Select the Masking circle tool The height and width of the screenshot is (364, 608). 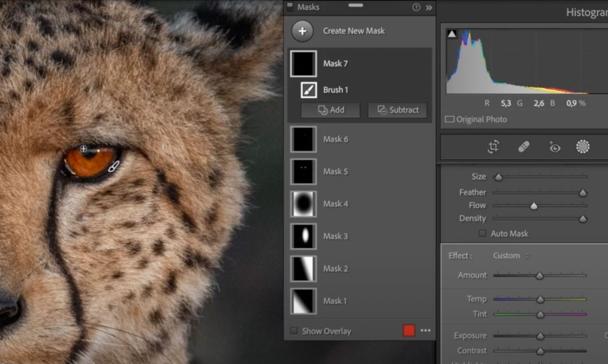pos(582,147)
